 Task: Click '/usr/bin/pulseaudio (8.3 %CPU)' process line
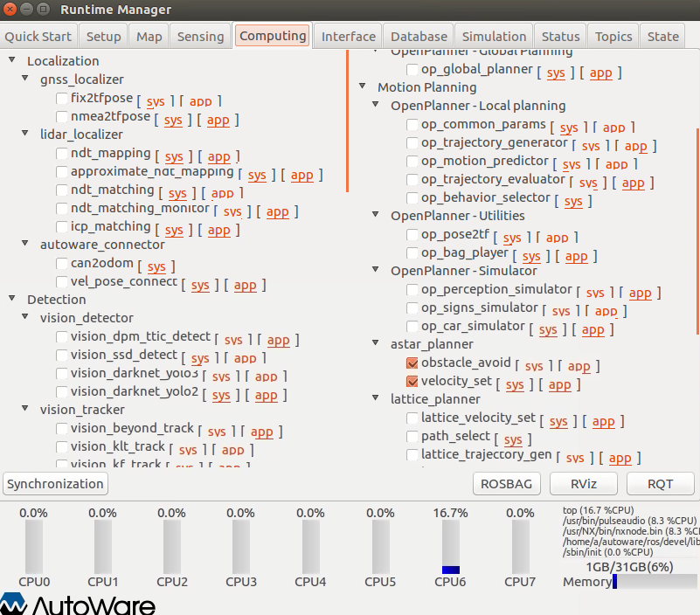[629, 521]
